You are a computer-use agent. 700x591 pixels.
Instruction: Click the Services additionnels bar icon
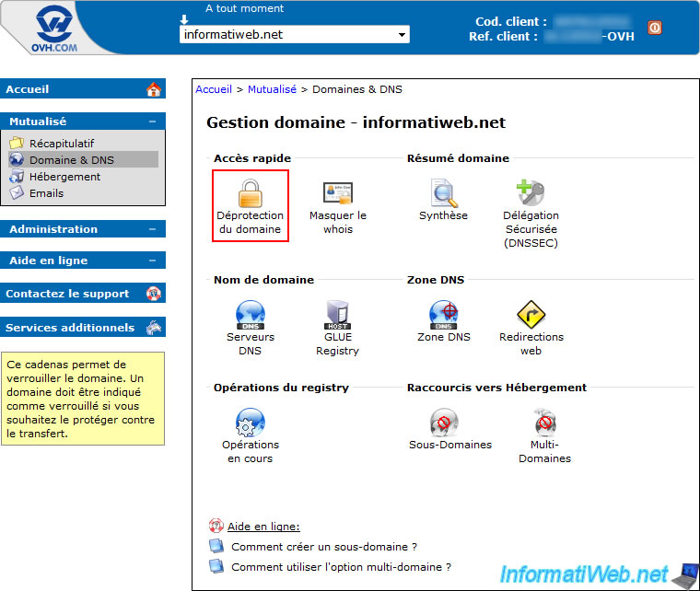(x=154, y=328)
